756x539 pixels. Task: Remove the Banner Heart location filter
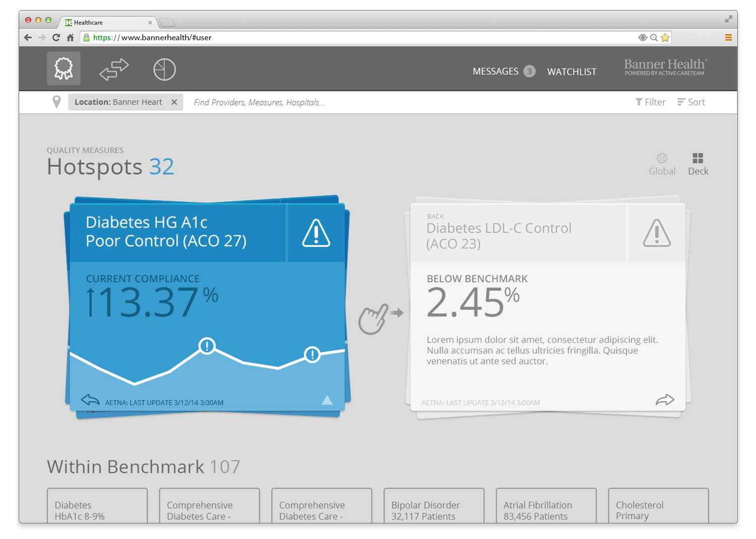tap(174, 102)
